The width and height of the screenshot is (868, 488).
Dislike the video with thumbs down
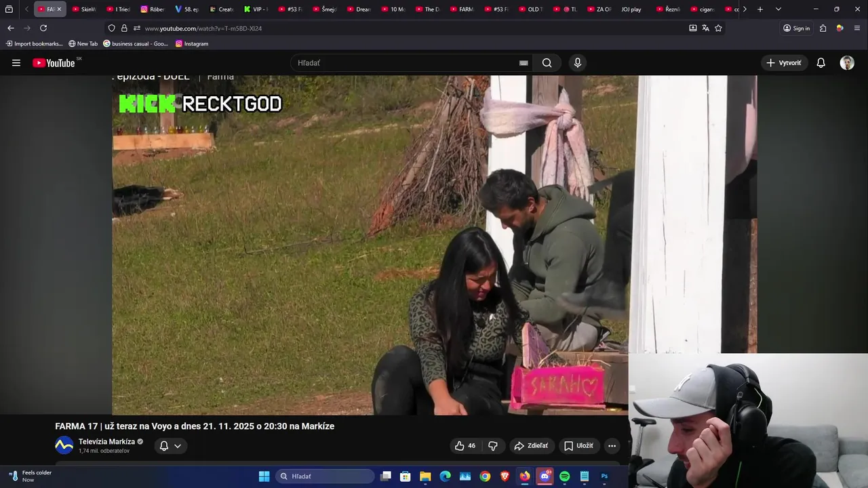pyautogui.click(x=493, y=445)
